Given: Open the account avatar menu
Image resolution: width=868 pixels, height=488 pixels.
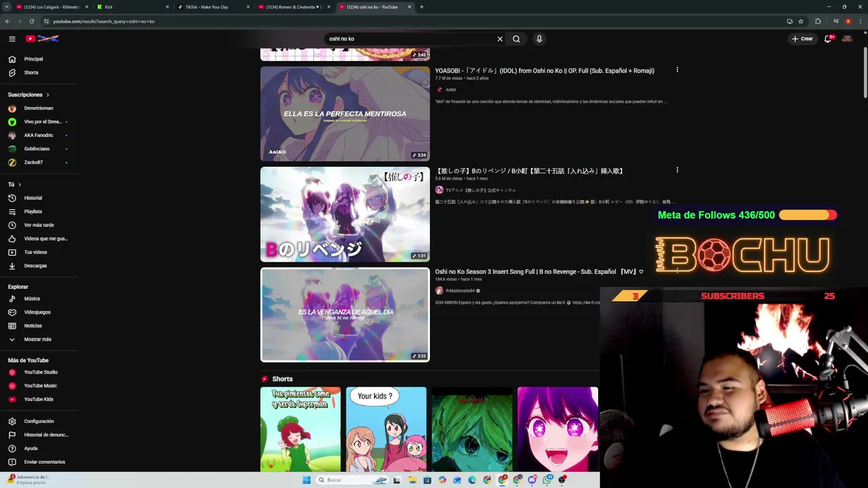Looking at the screenshot, I should pos(847,39).
